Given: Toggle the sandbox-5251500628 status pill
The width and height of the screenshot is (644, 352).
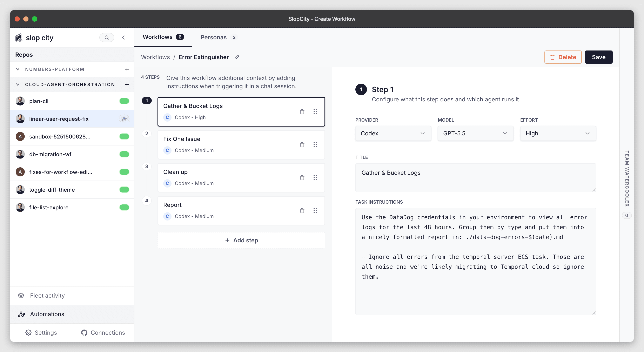Looking at the screenshot, I should point(124,136).
